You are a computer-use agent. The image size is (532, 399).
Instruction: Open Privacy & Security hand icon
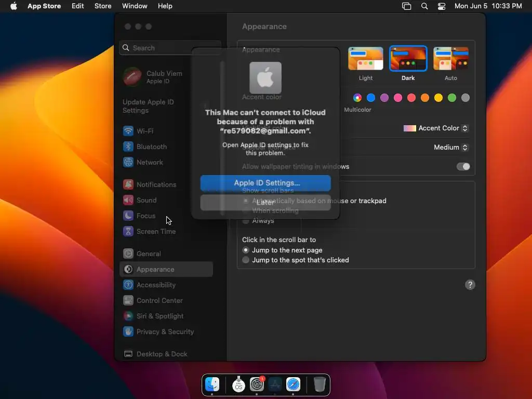128,332
